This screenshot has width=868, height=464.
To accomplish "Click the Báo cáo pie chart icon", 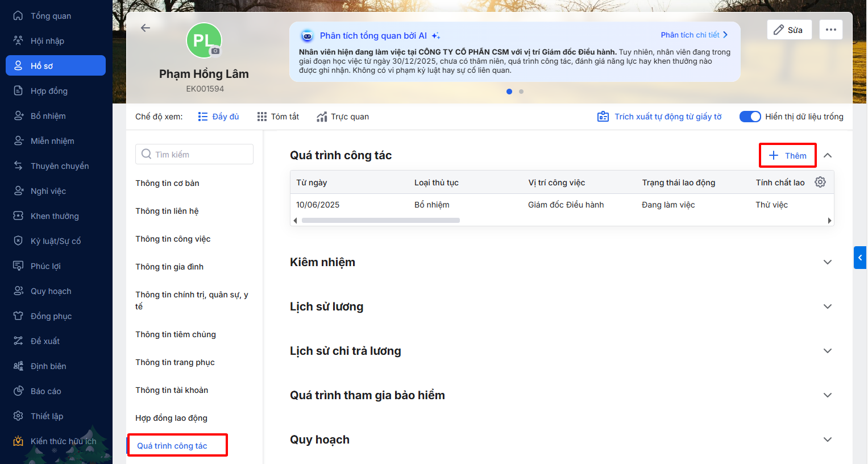I will coord(18,391).
